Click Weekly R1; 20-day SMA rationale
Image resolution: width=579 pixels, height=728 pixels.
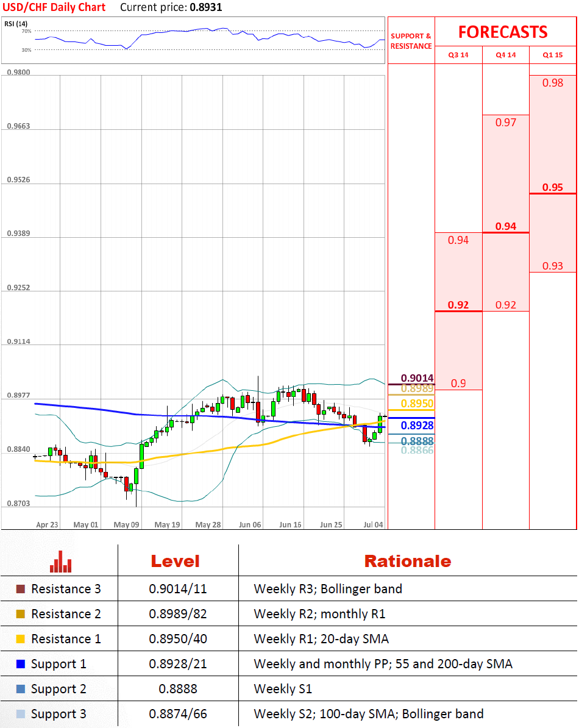click(x=321, y=639)
